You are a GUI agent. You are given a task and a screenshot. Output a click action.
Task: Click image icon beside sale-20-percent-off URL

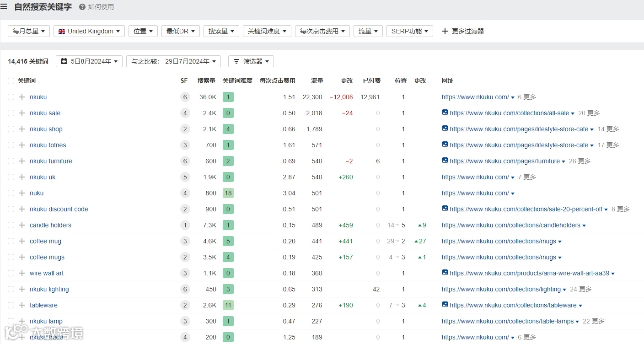tap(445, 209)
